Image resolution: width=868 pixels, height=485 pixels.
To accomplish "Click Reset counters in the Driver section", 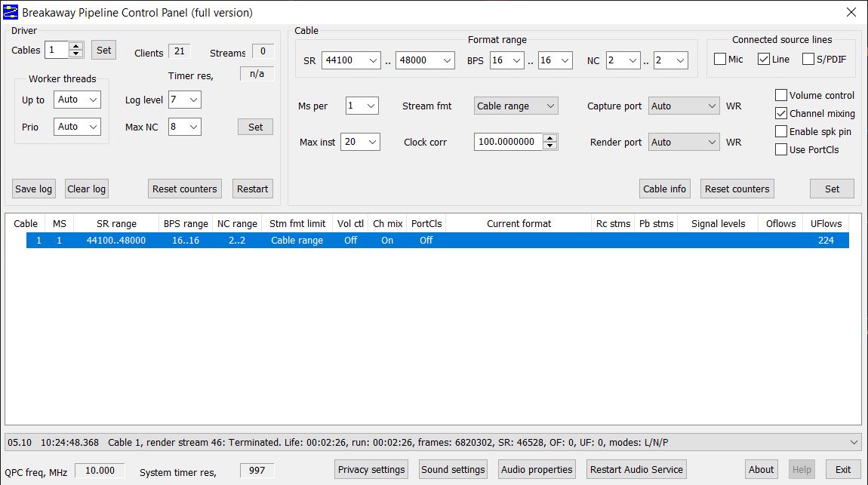I will [185, 189].
